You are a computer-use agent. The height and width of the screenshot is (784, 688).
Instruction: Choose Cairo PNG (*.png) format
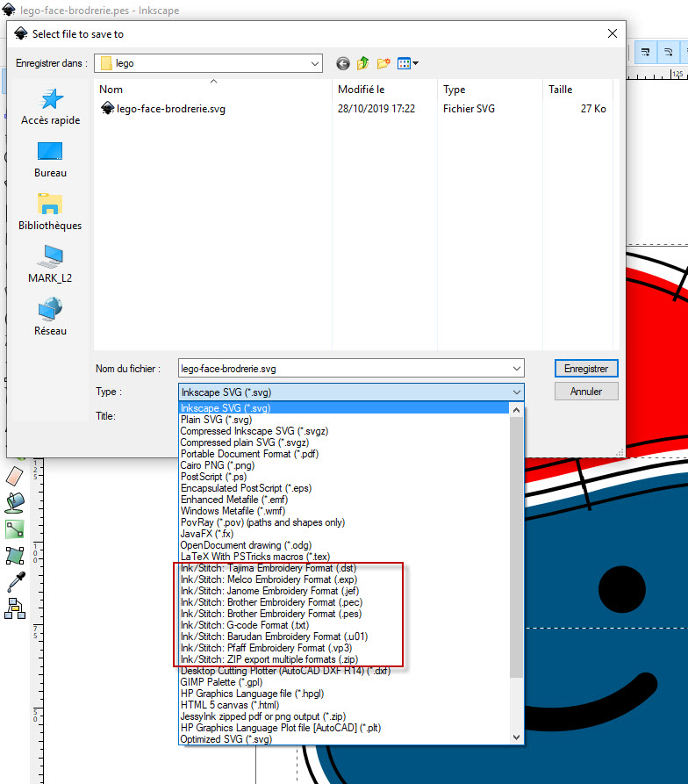click(344, 465)
